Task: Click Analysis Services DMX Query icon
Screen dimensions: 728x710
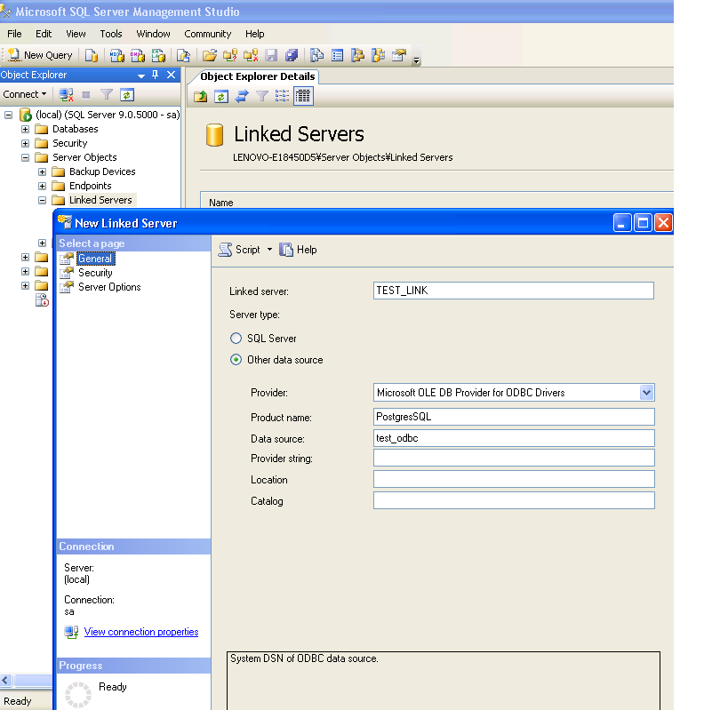Action: click(138, 56)
